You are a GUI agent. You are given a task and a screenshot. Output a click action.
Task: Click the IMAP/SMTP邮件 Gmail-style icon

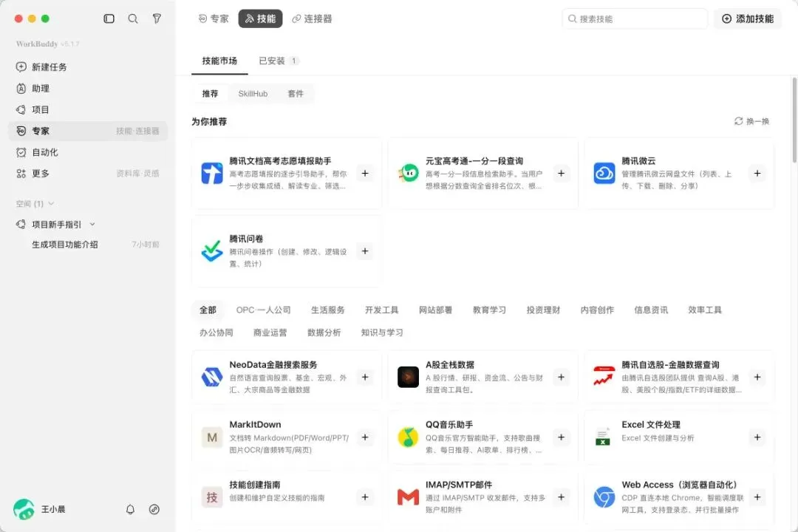[x=408, y=497]
